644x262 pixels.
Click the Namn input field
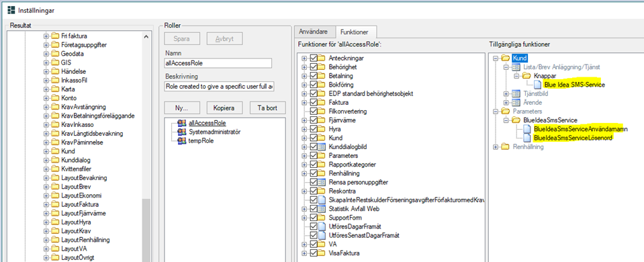coord(218,63)
